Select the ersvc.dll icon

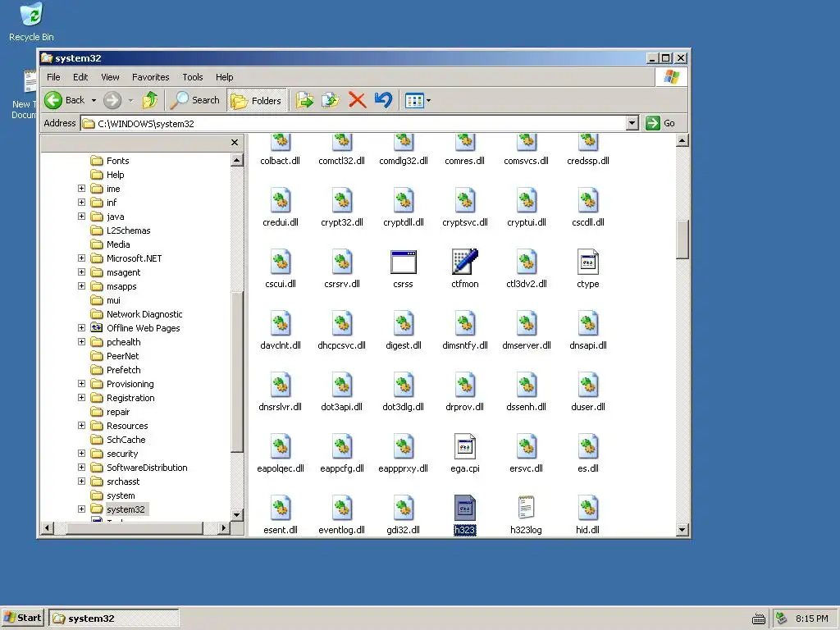(526, 446)
